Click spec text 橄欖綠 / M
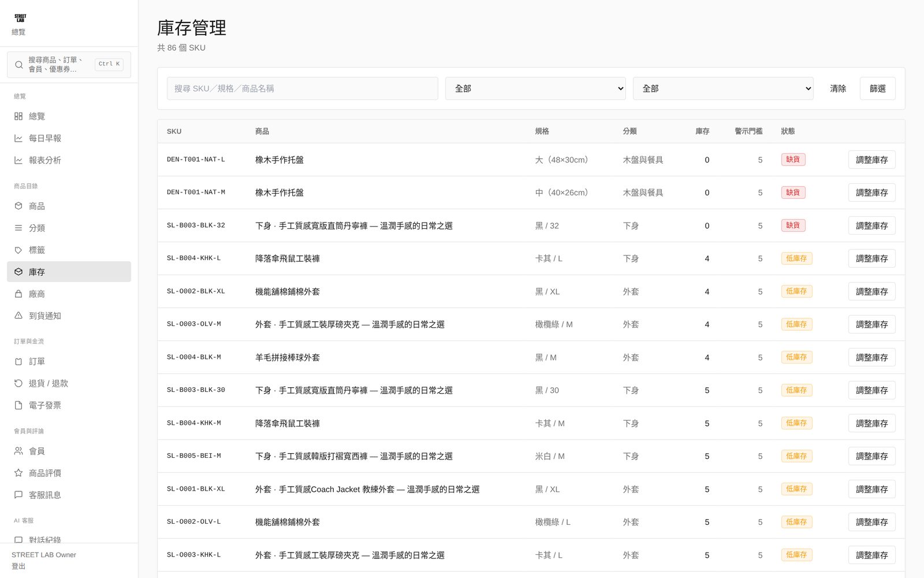The width and height of the screenshot is (924, 578). (x=554, y=324)
